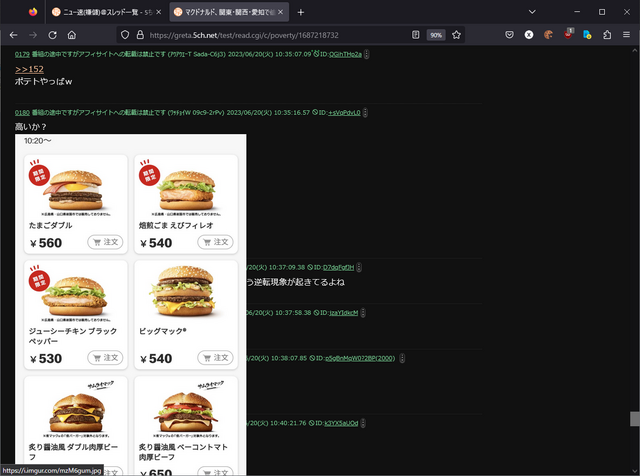Image resolution: width=640 pixels, height=476 pixels.
Task: Open the more-options dots for post 0179
Action: click(367, 54)
